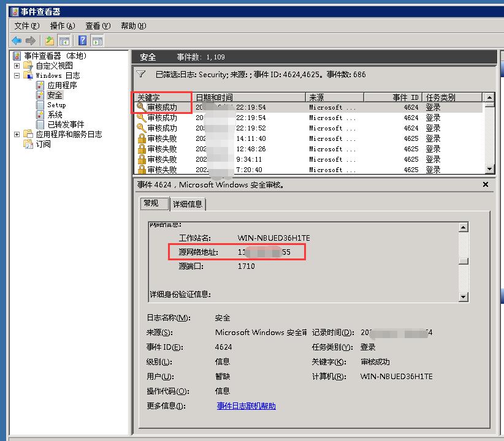Toggle the action pane toolbar icon
Screen dimensions: 504x441
pyautogui.click(x=97, y=40)
